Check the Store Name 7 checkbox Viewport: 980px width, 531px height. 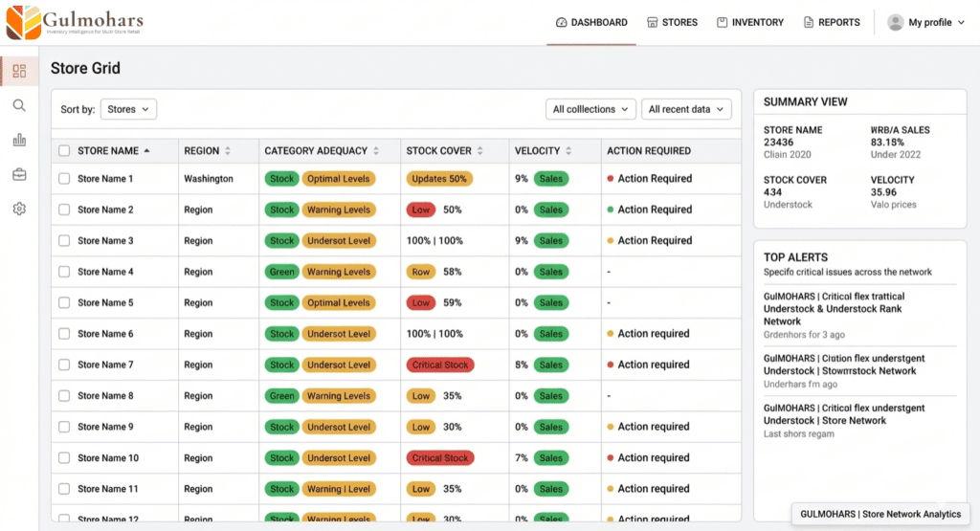[x=64, y=365]
